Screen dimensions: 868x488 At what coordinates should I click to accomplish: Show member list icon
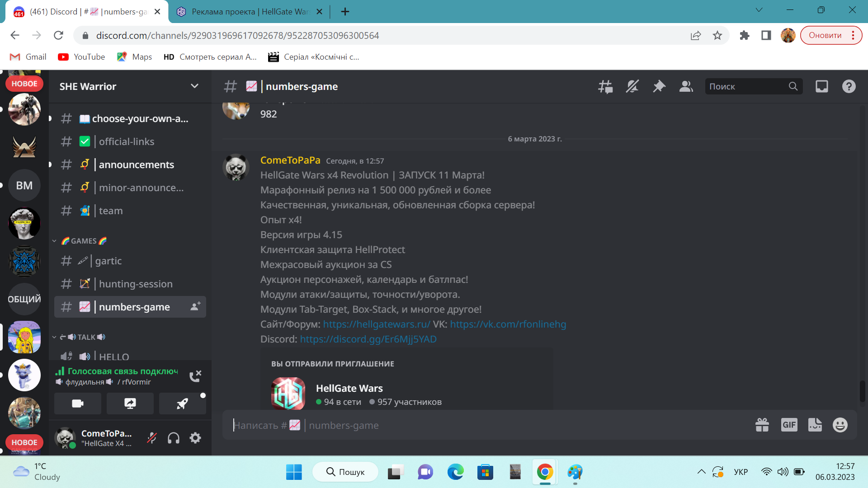click(x=686, y=86)
